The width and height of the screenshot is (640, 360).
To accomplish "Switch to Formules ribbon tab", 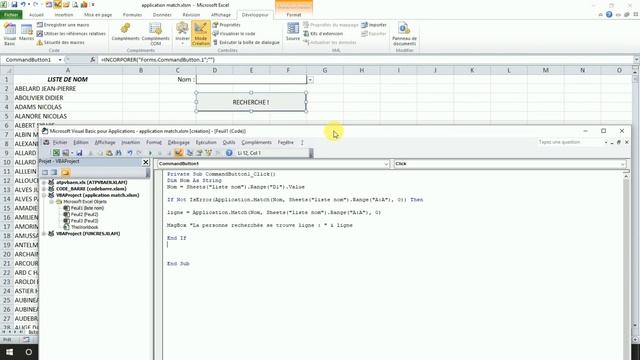I will point(132,15).
